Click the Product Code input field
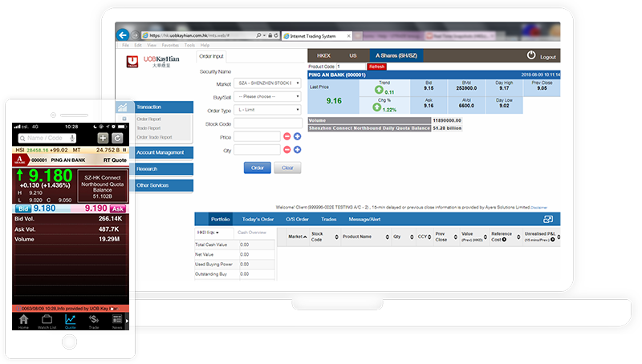This screenshot has width=642, height=364. (351, 67)
